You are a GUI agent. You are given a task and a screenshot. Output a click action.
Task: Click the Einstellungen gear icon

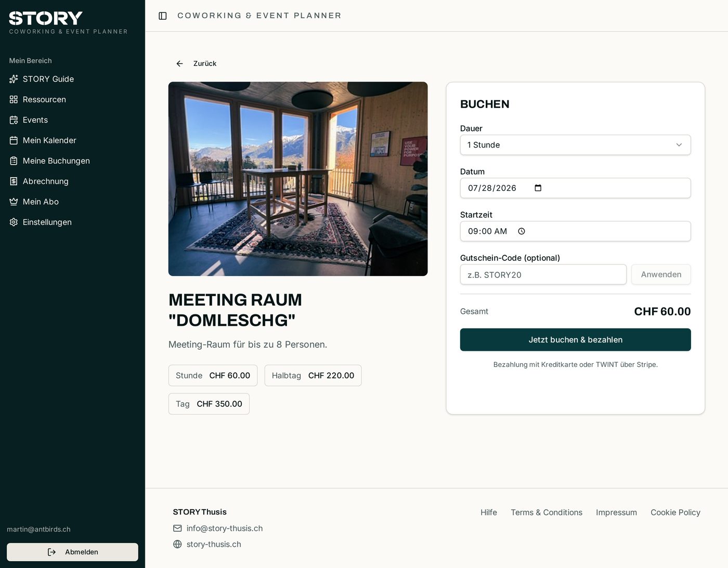(x=14, y=222)
